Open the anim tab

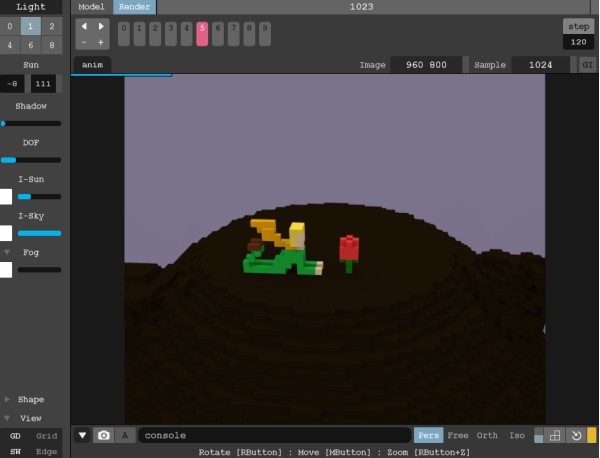click(92, 64)
